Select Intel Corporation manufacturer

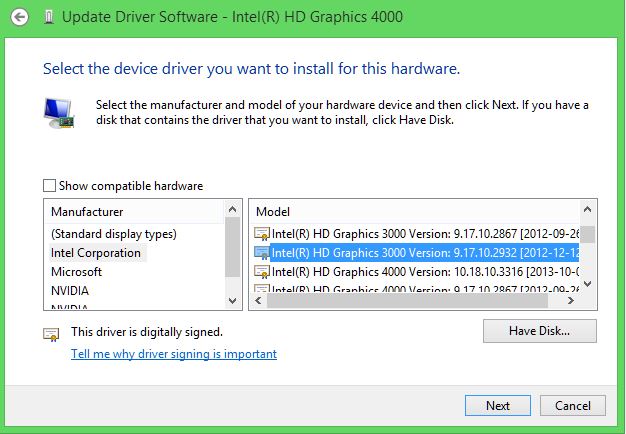96,253
